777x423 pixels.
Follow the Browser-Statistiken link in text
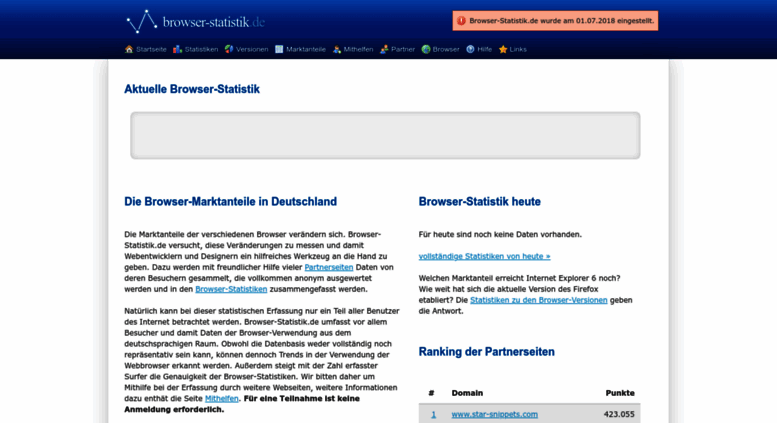point(231,289)
